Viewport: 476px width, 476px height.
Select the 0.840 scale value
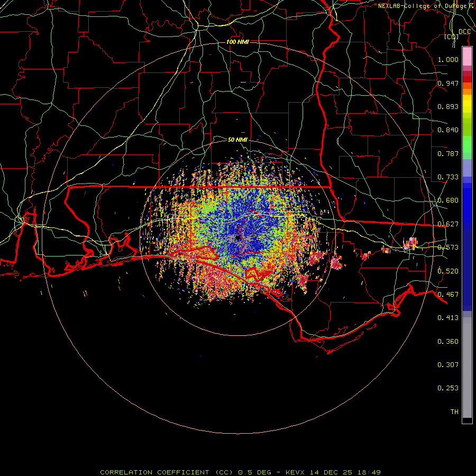click(x=448, y=130)
